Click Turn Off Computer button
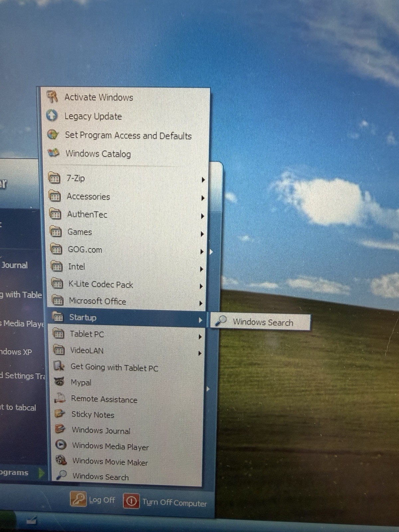Screen dimensions: 399x532 click(165, 501)
